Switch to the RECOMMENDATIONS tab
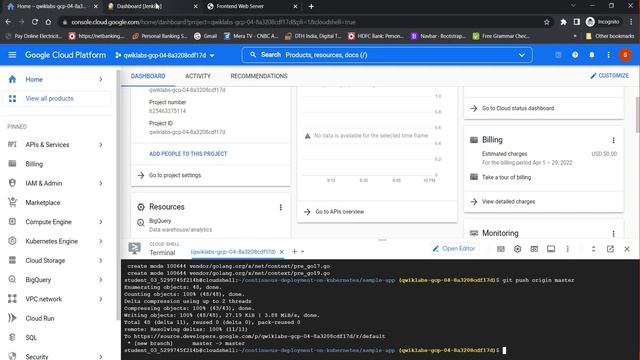 pyautogui.click(x=259, y=76)
